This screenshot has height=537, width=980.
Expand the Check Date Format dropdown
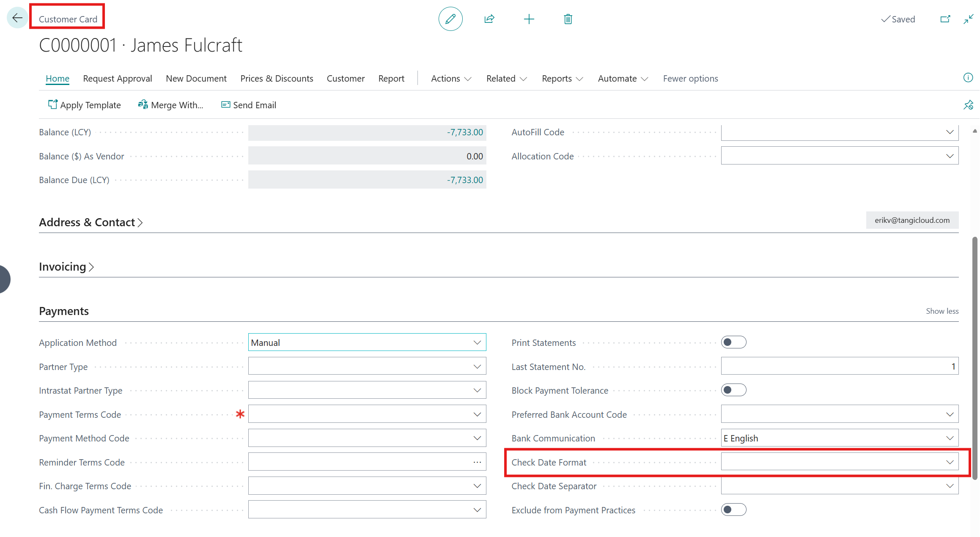(950, 462)
